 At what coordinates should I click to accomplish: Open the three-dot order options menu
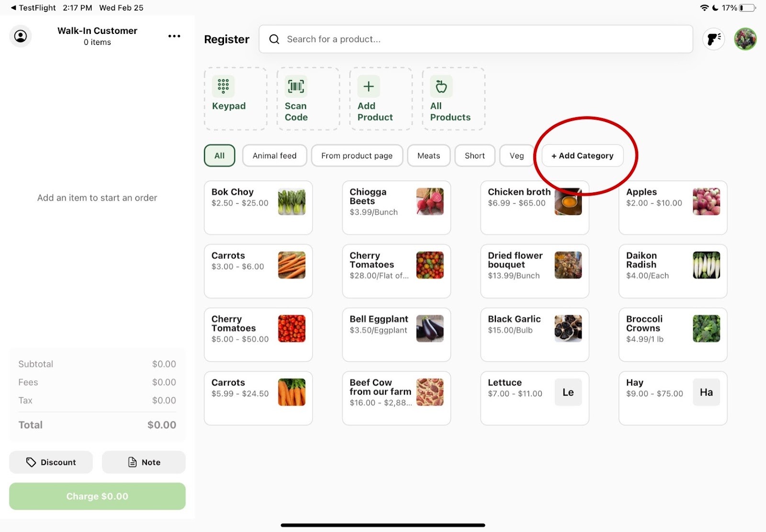pos(174,36)
